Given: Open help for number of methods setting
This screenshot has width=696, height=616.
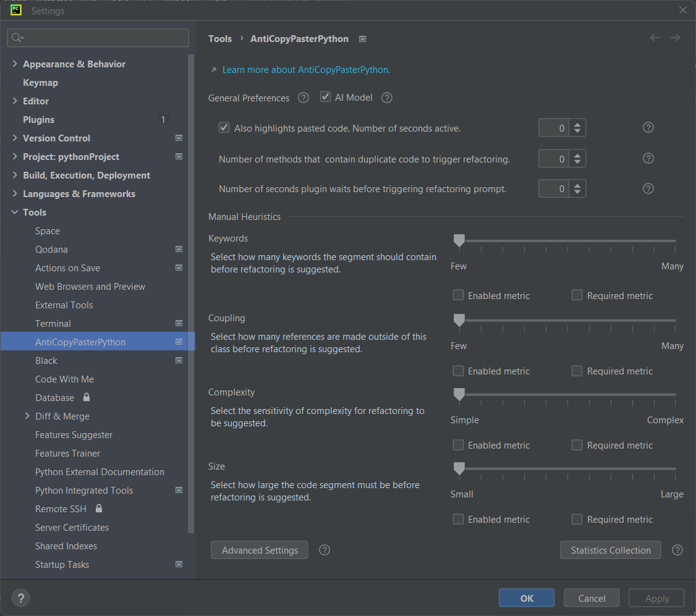Looking at the screenshot, I should [648, 158].
